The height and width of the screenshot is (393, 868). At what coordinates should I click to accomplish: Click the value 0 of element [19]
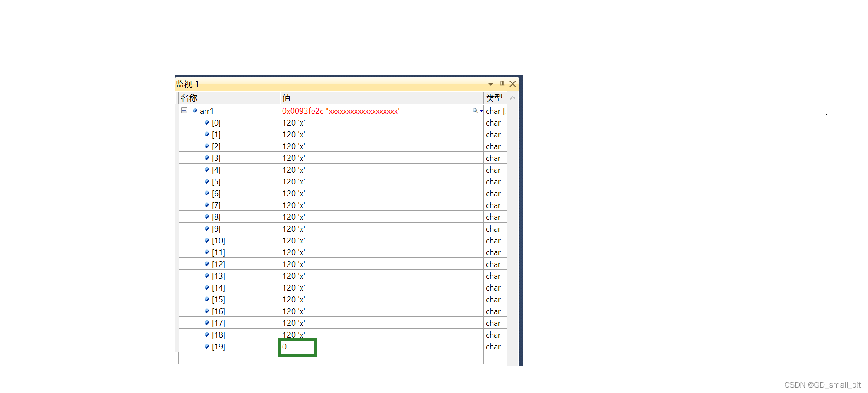284,347
